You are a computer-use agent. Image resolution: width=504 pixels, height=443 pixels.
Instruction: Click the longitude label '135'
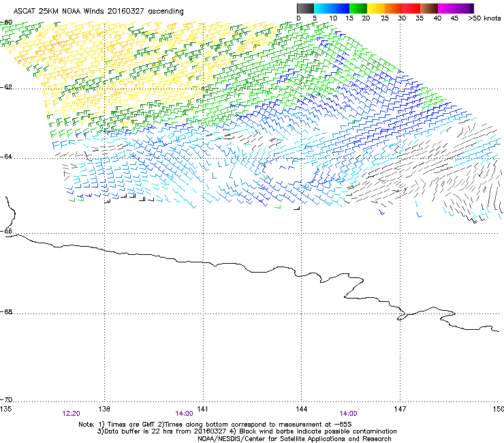(x=5, y=409)
